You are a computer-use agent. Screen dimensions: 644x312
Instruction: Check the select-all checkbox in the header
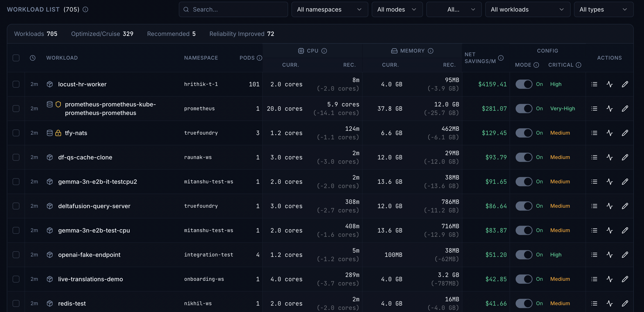pyautogui.click(x=16, y=58)
